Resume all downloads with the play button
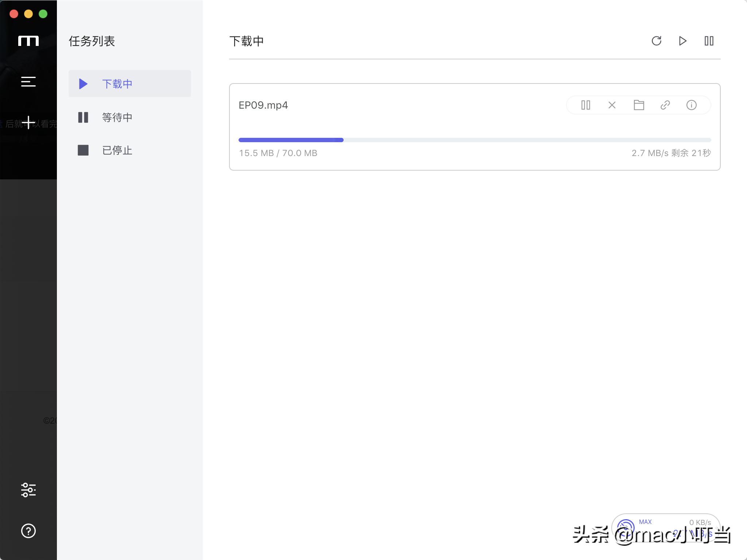The width and height of the screenshot is (747, 560). (682, 41)
